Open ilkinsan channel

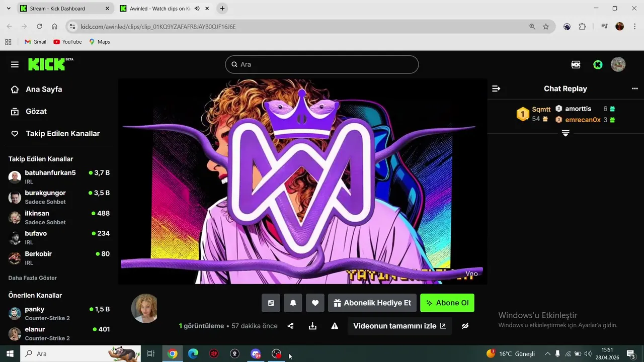[x=59, y=218]
